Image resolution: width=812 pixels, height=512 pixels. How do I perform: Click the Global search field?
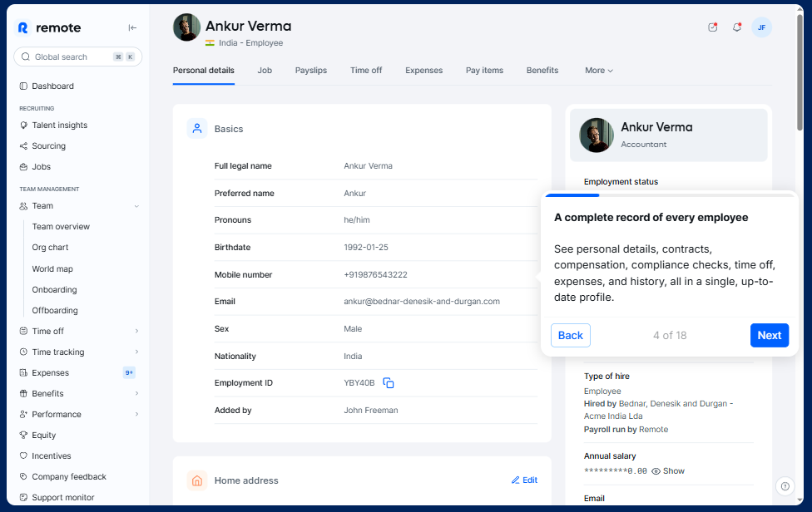(71, 57)
